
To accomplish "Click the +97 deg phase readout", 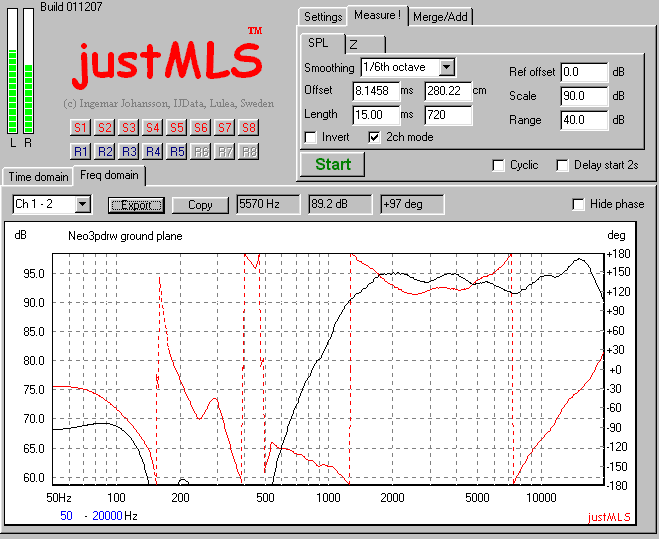I will (412, 204).
